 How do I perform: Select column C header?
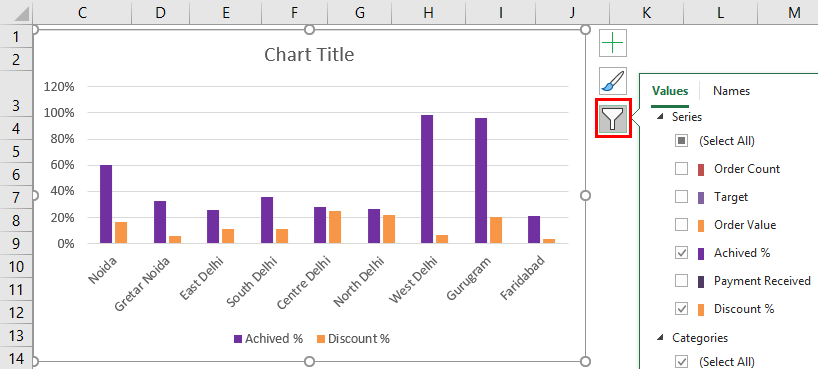point(82,13)
